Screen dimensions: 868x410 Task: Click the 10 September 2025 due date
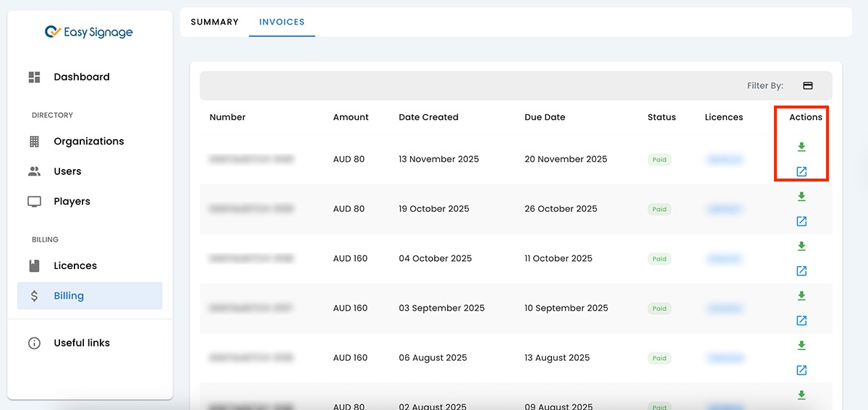click(x=566, y=308)
